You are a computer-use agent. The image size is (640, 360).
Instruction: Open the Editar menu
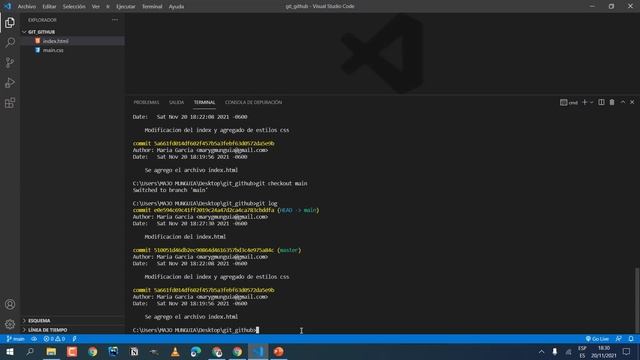[x=49, y=7]
